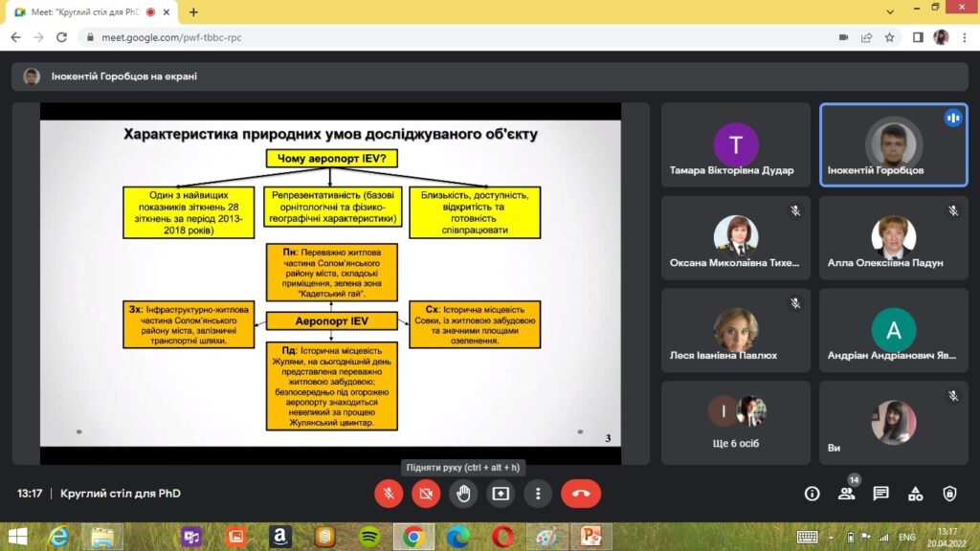Click the present screen icon
The image size is (980, 551).
501,494
